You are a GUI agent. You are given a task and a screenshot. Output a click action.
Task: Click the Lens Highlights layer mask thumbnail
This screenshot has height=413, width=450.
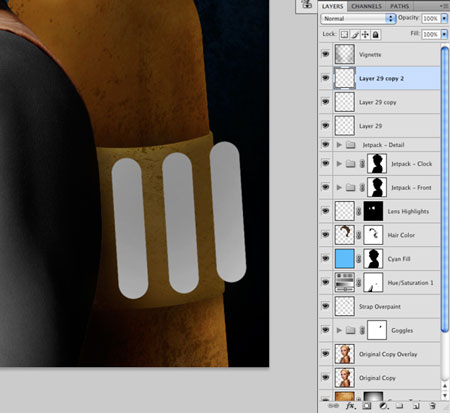coord(373,211)
